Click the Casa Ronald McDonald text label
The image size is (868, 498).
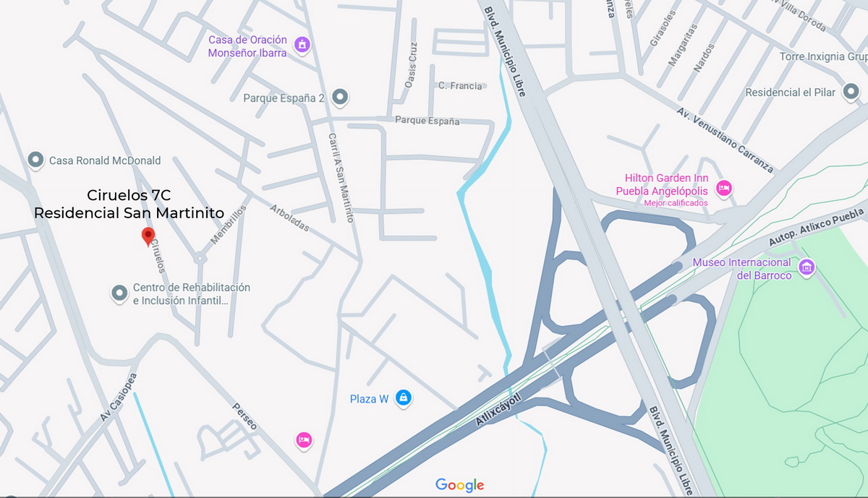point(105,160)
